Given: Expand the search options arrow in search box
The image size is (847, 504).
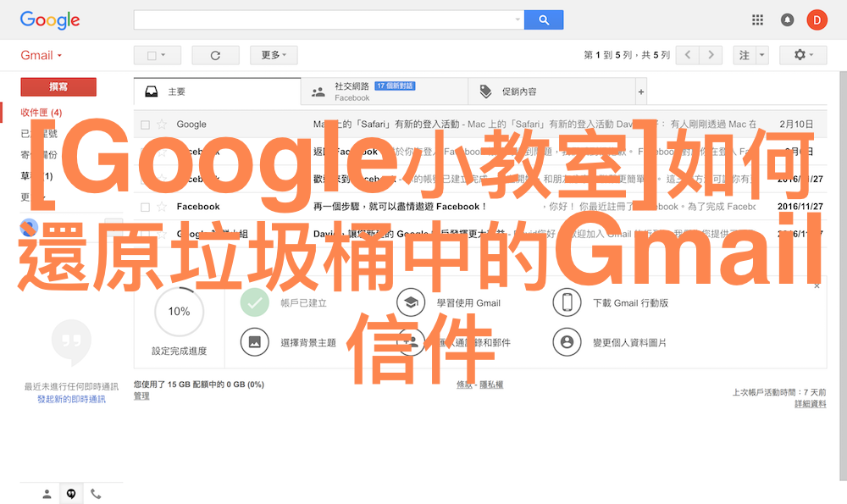Looking at the screenshot, I should click(518, 20).
